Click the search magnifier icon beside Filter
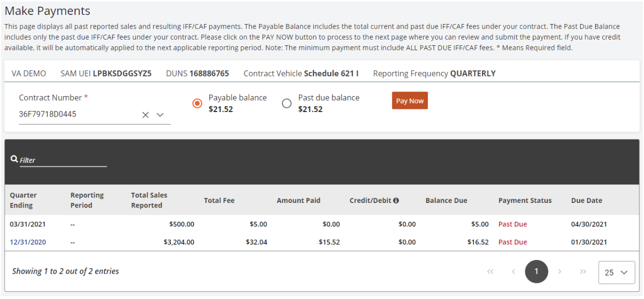The image size is (644, 299). coord(14,159)
